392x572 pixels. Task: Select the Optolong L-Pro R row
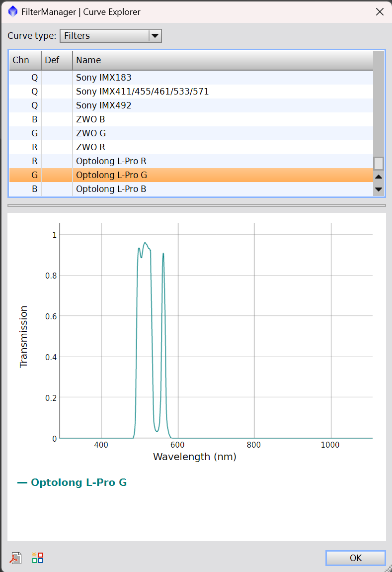191,161
